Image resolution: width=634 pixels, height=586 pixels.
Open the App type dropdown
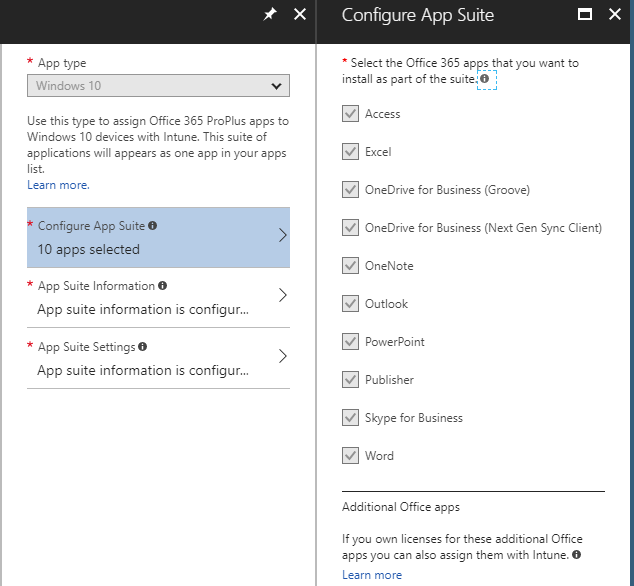pos(158,86)
